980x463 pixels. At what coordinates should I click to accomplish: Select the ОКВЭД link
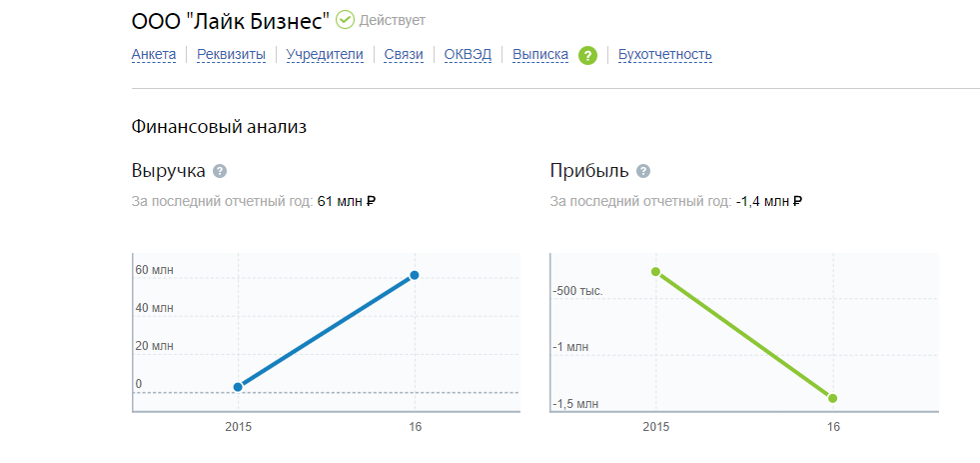pos(469,55)
